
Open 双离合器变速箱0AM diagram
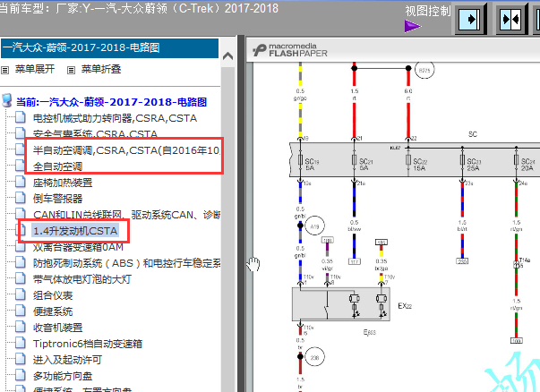[78, 247]
